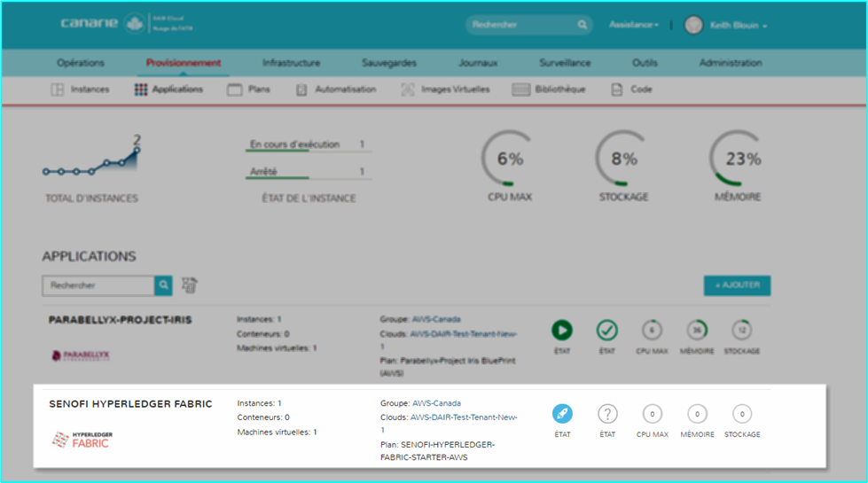868x483 pixels.
Task: Click the Hyperledger Fabric logo
Action: 81,440
